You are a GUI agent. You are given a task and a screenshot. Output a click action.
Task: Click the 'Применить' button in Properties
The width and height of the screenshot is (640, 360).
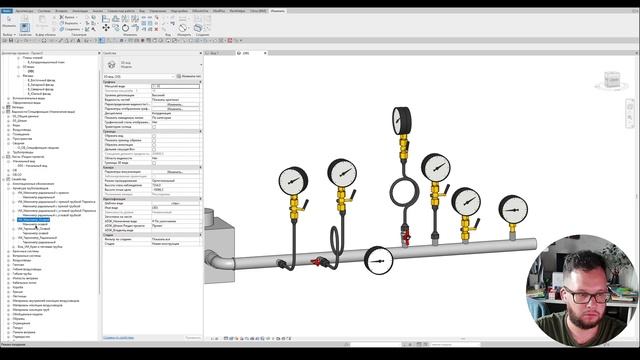click(193, 338)
